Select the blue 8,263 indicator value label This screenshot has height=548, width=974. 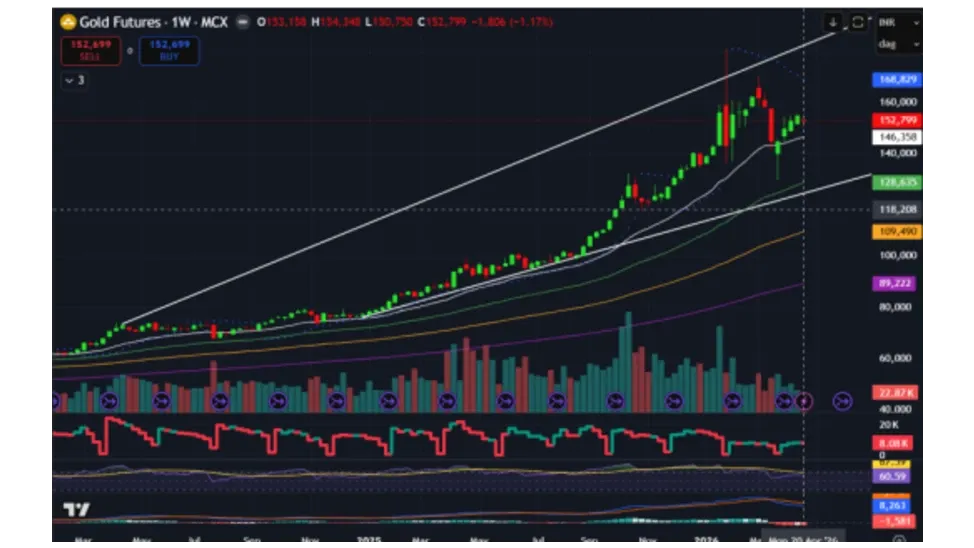(891, 506)
